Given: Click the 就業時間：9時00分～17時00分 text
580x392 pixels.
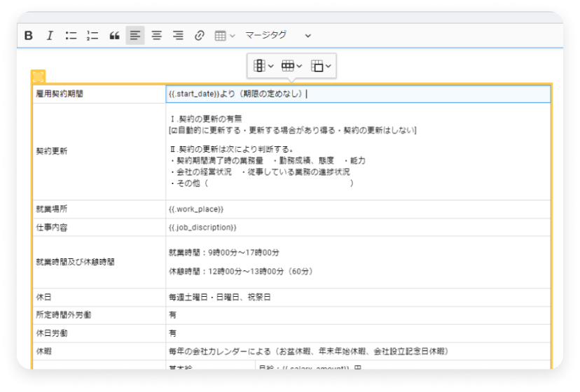Looking at the screenshot, I should pyautogui.click(x=224, y=252).
